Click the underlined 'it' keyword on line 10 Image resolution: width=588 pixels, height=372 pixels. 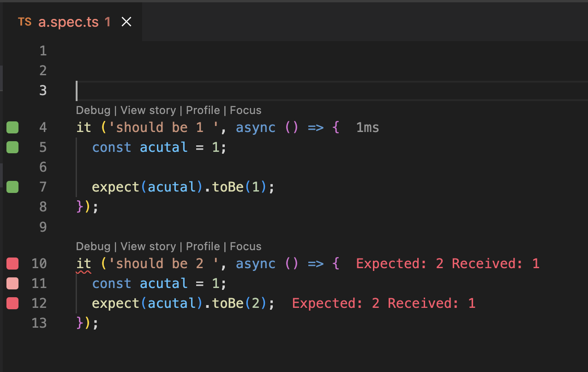tap(84, 263)
